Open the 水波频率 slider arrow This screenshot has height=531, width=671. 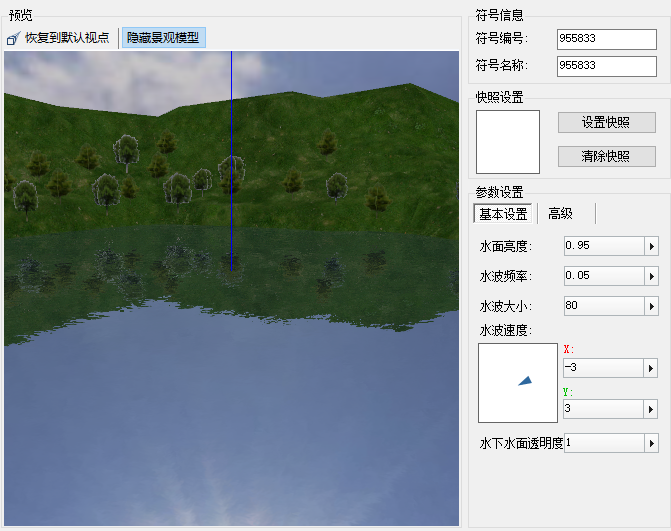point(651,276)
